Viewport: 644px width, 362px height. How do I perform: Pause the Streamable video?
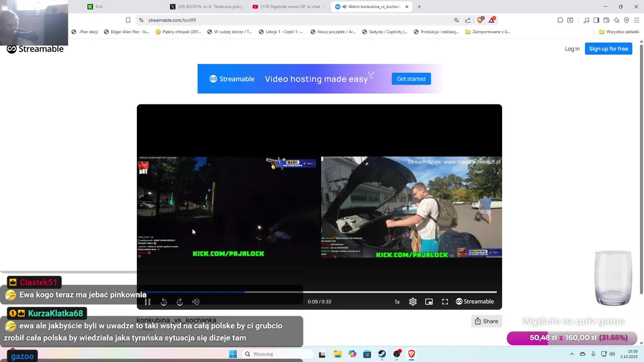[147, 302]
